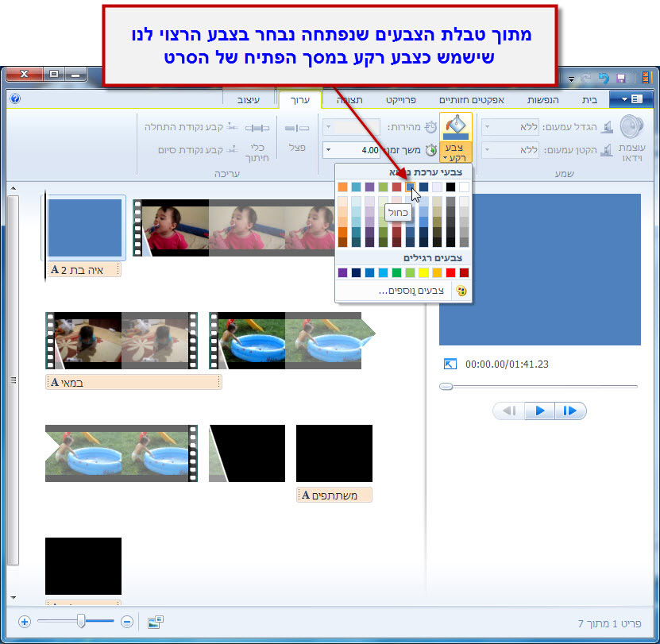Viewport: 660px width, 644px height.
Task: Click the צבעים נוספים... option
Action: pos(411,291)
